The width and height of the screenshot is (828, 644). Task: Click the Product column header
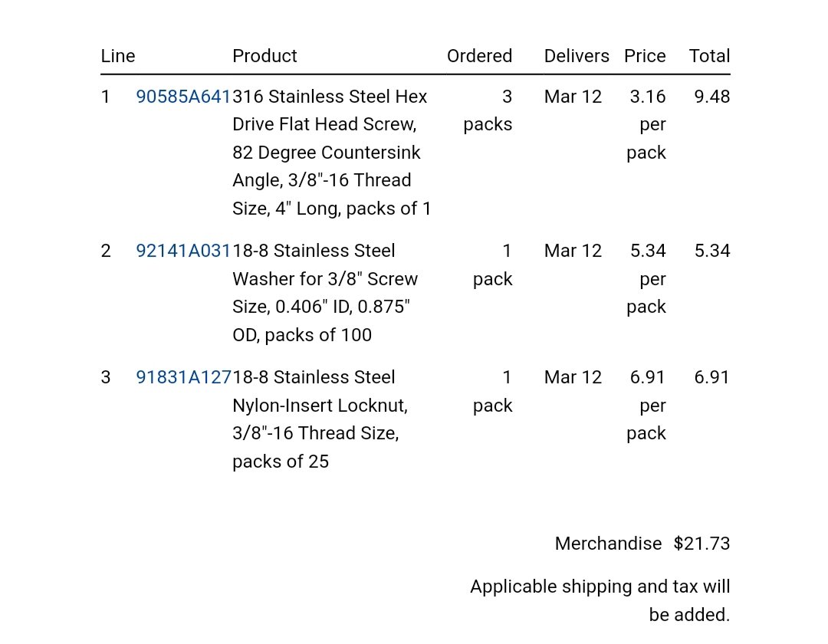264,56
